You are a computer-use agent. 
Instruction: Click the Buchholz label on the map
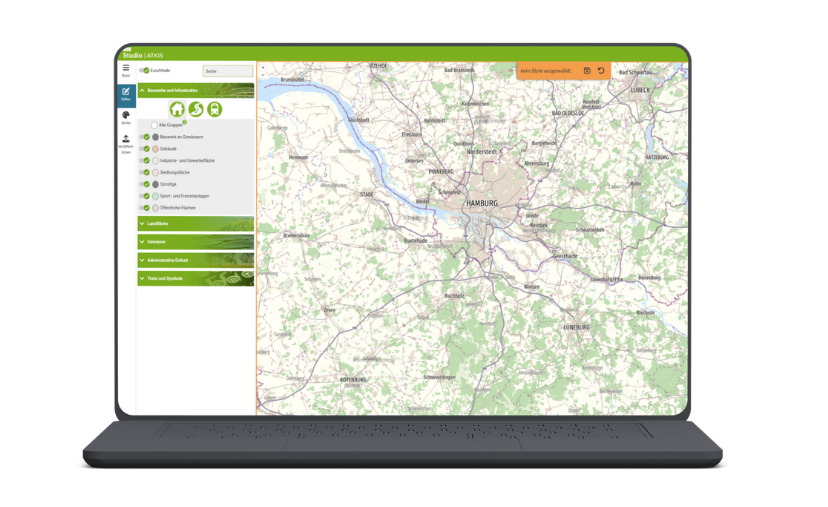click(x=454, y=296)
